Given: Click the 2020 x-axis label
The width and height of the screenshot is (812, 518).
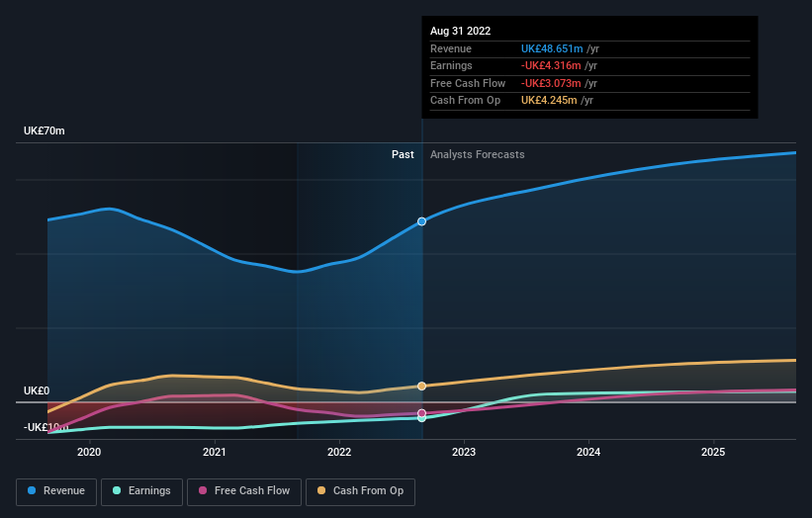Looking at the screenshot, I should click(89, 452).
